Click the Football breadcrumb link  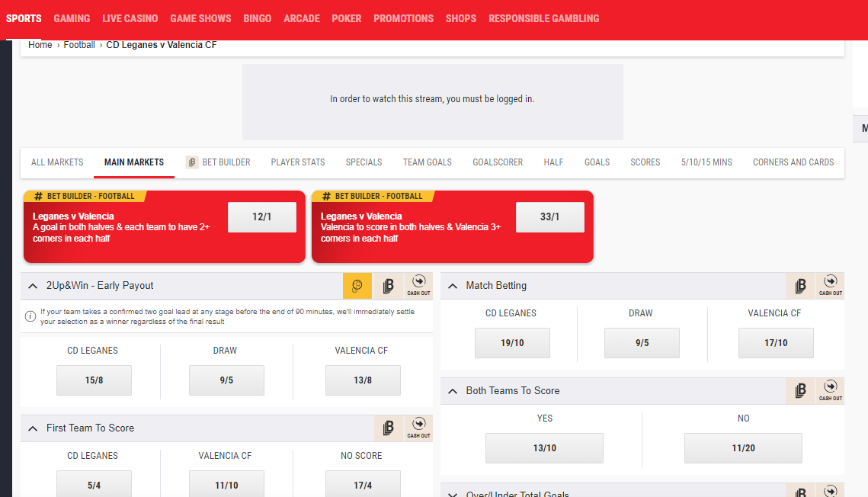79,44
